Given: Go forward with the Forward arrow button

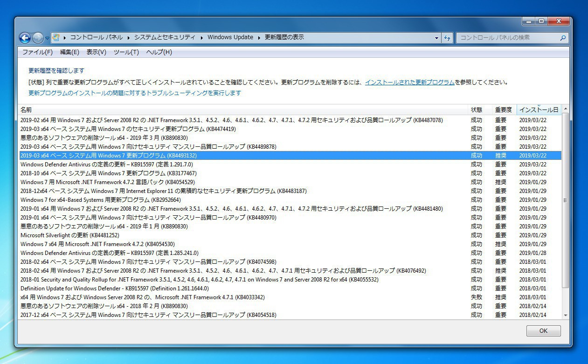Looking at the screenshot, I should coord(38,38).
